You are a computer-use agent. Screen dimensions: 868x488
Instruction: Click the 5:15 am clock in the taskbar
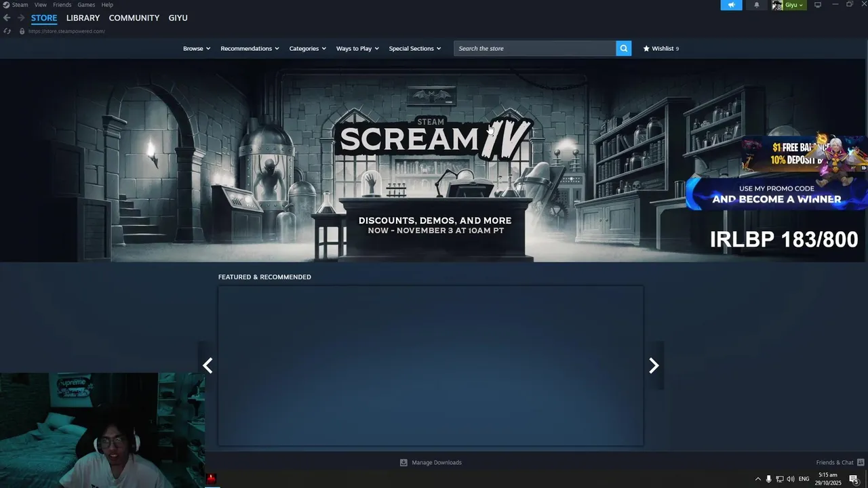click(x=828, y=475)
